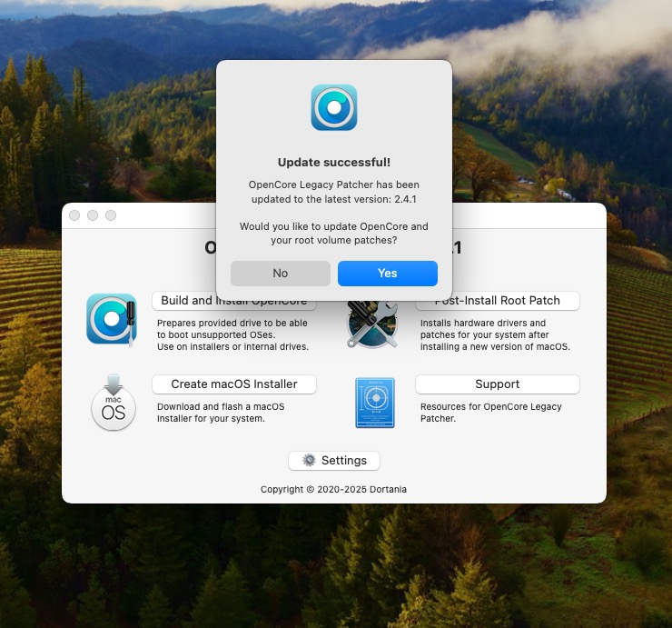This screenshot has height=628, width=672.
Task: Decline the patch update with No
Action: 280,274
